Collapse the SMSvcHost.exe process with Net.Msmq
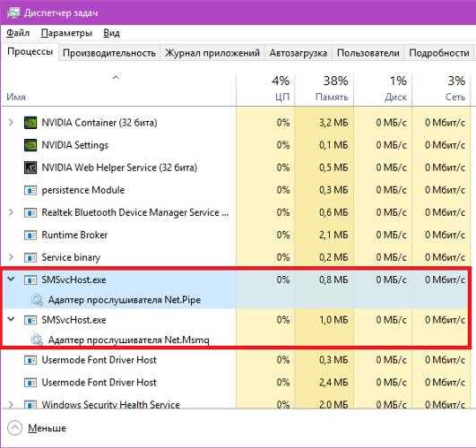 point(11,319)
